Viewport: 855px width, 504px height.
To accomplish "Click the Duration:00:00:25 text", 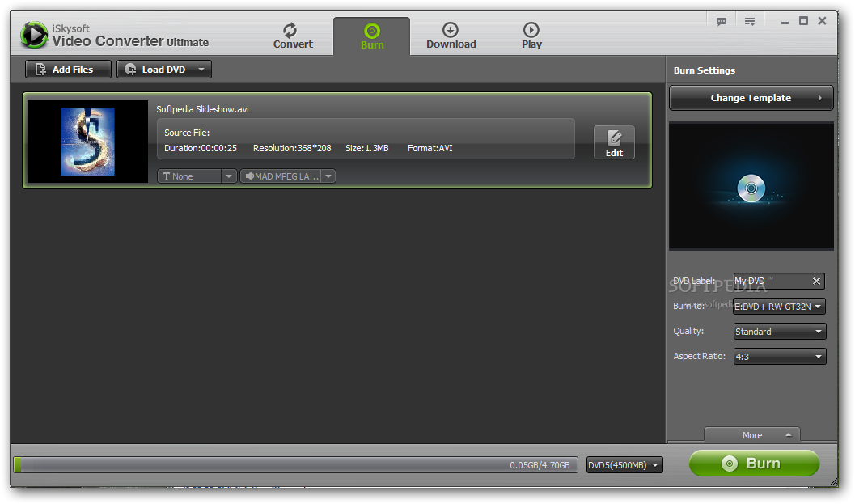I will click(x=200, y=148).
